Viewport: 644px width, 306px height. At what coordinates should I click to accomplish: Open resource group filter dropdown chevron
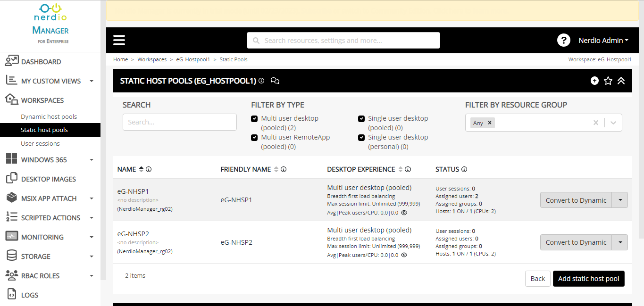(613, 123)
